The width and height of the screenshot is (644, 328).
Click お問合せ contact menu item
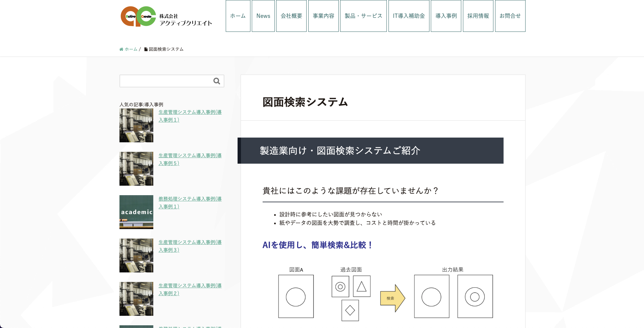tap(510, 16)
